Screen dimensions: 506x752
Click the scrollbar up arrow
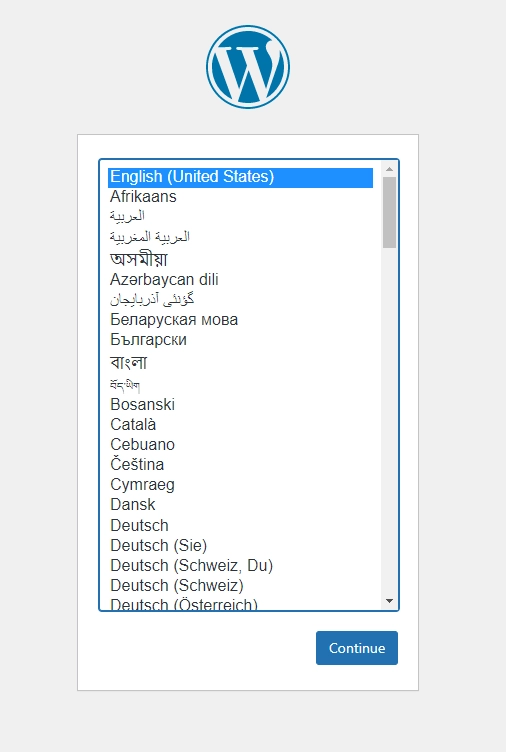pos(389,169)
